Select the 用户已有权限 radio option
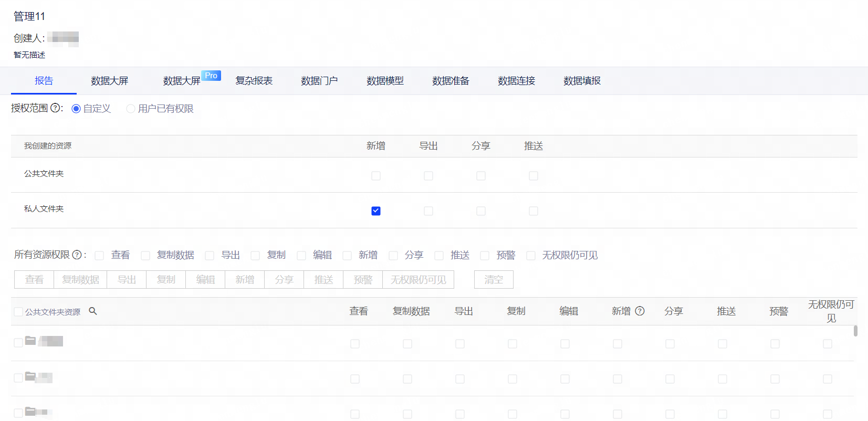868x421 pixels. pos(131,109)
